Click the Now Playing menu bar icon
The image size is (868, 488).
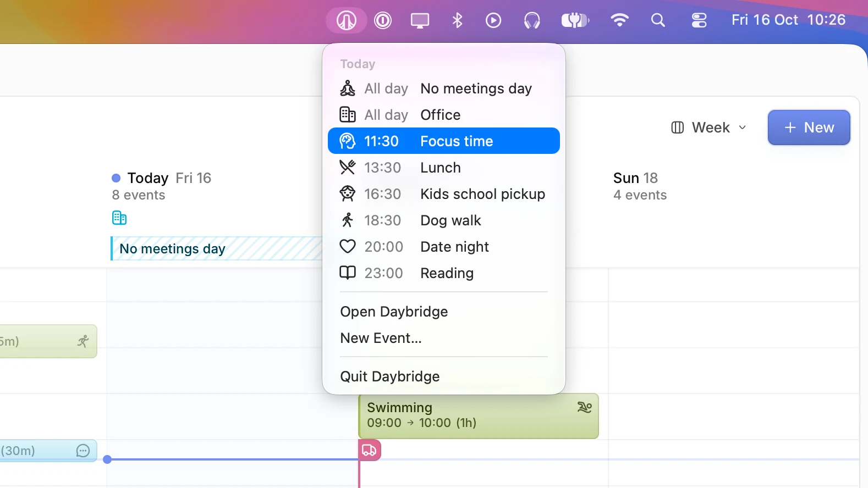coord(493,21)
